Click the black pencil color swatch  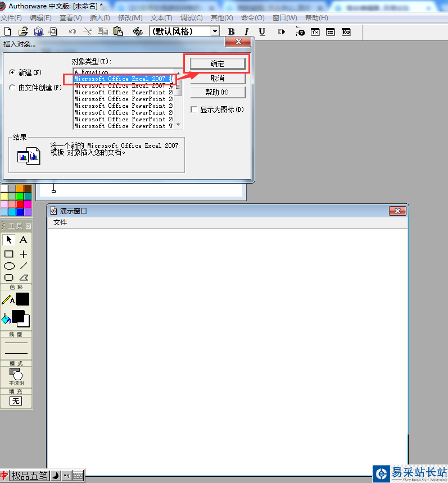(22, 299)
